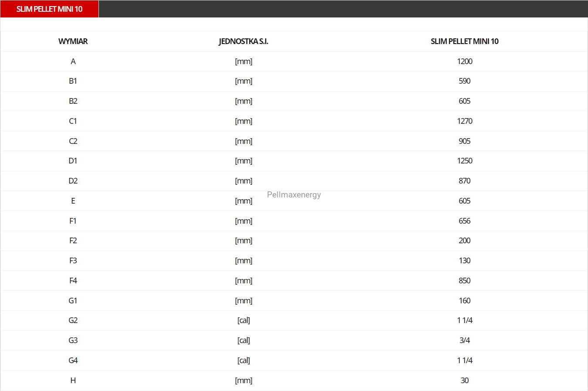Click the 1200 value for dimension A
The height and width of the screenshot is (391, 588).
click(464, 61)
